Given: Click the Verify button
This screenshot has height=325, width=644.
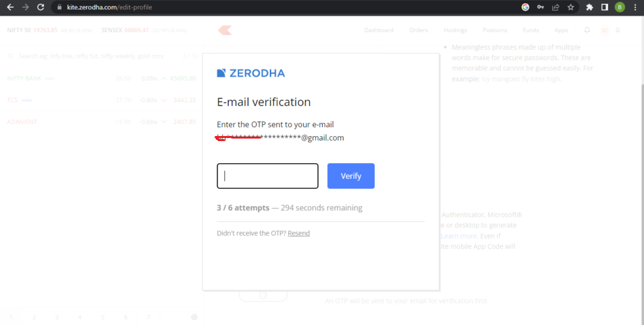Looking at the screenshot, I should (351, 176).
